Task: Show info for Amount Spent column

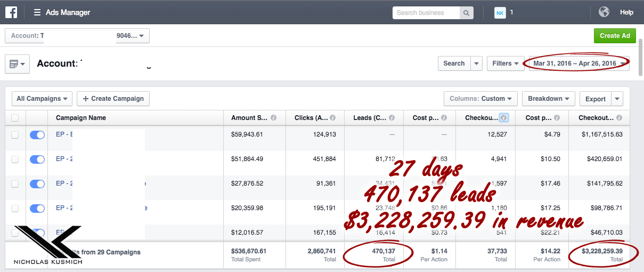Action: coord(273,118)
